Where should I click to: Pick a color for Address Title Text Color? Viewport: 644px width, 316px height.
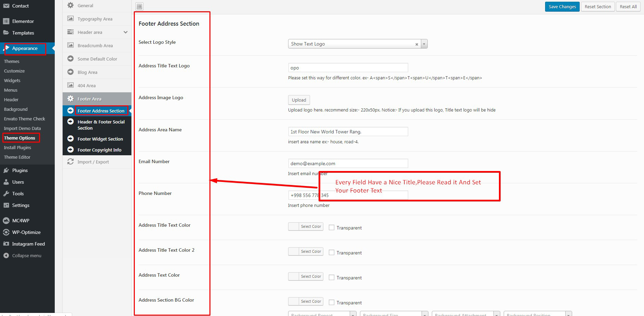(306, 226)
